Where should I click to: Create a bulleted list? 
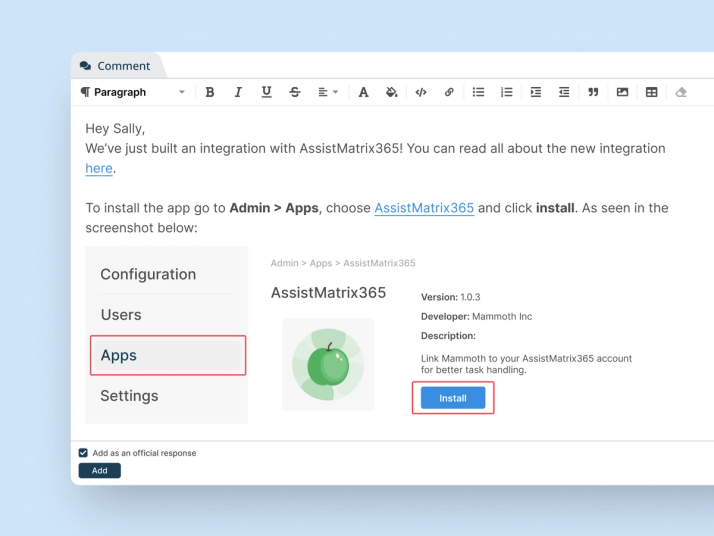tap(478, 92)
